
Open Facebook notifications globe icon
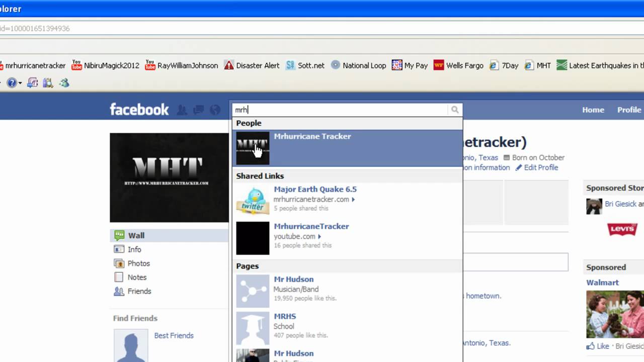[x=215, y=110]
